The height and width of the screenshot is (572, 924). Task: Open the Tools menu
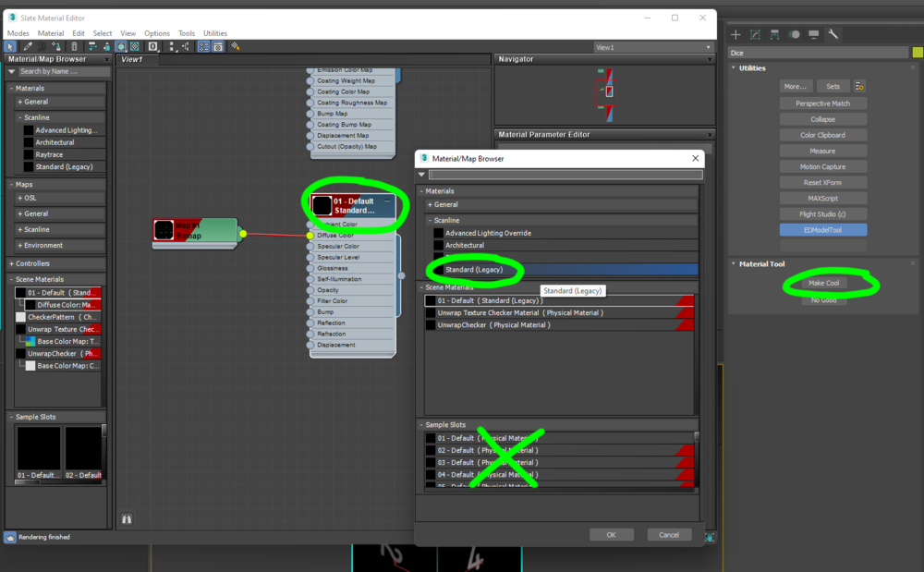pos(187,33)
